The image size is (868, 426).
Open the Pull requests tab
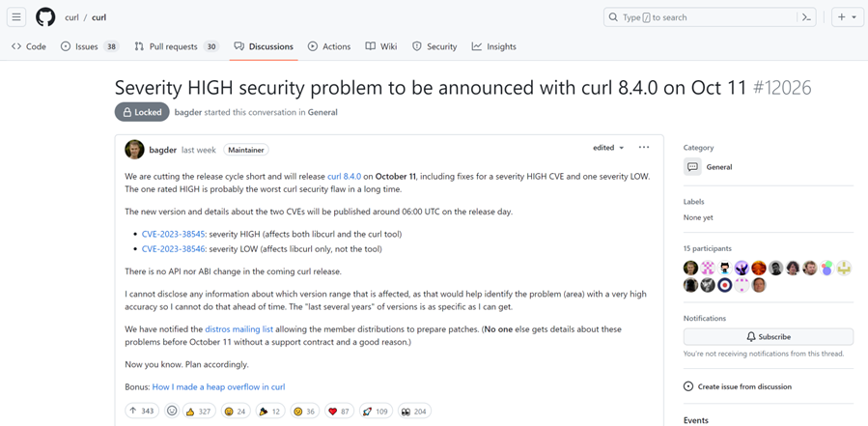(176, 46)
